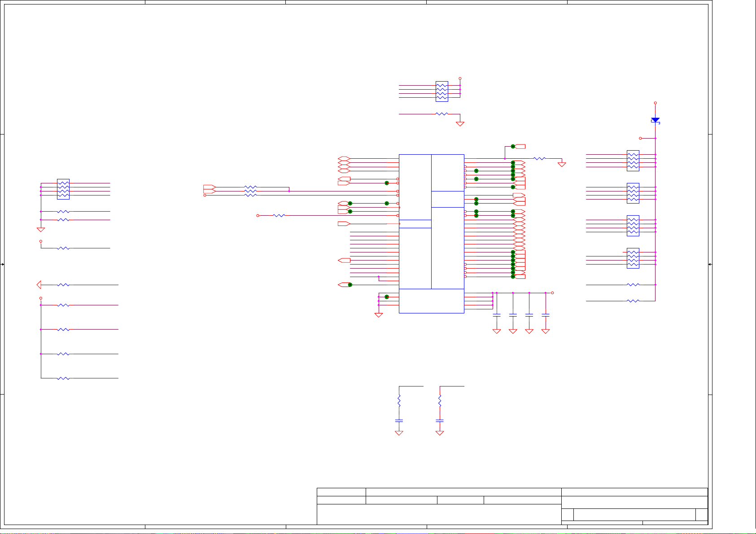The image size is (756, 534).
Task: Select the single resistor feeding the ground above the IC
Action: [x=442, y=114]
